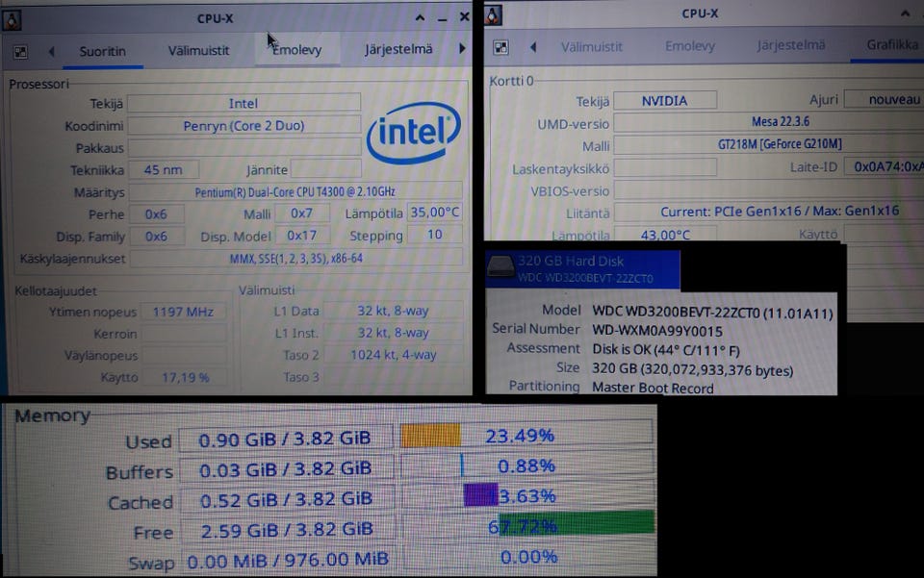The height and width of the screenshot is (578, 924).
Task: Click Liitäntä field showing PCIe Gen1x16
Action: click(769, 212)
